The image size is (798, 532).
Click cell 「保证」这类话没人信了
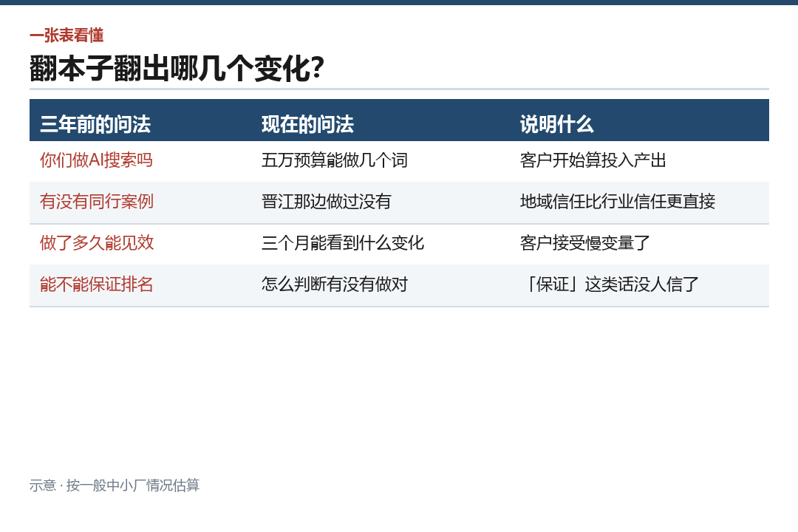611,284
